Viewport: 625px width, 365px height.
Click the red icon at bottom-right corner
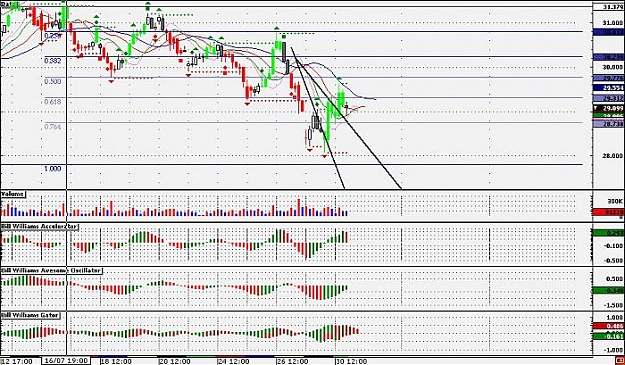[x=621, y=361]
